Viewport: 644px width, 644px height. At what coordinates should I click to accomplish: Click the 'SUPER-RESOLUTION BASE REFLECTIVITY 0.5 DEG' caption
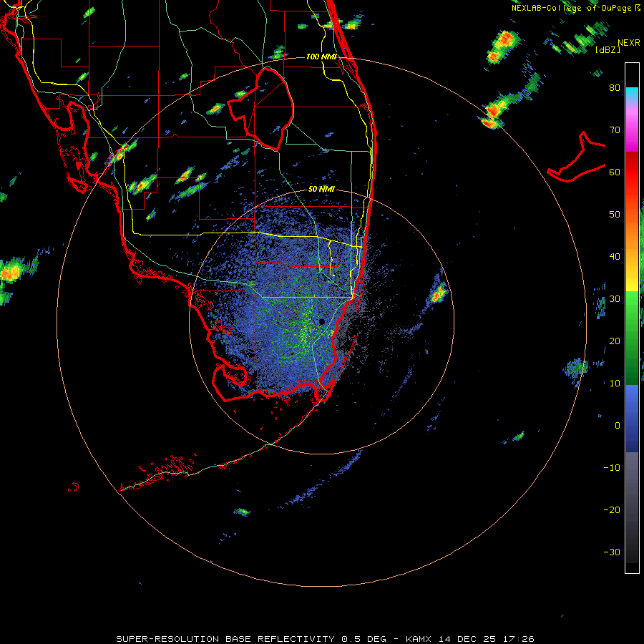(x=251, y=639)
